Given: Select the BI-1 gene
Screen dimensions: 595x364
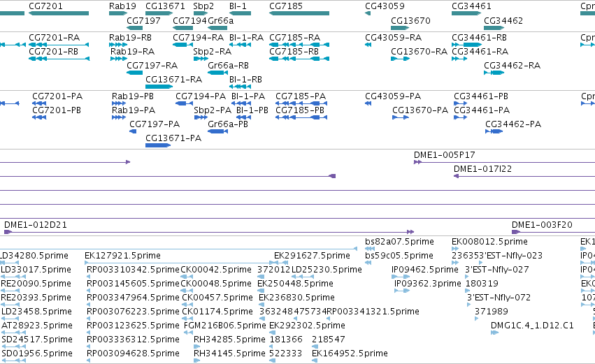Looking at the screenshot, I should (x=241, y=13).
